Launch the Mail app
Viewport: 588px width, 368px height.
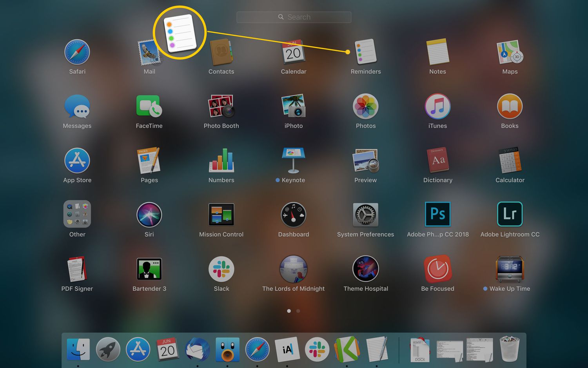click(149, 53)
